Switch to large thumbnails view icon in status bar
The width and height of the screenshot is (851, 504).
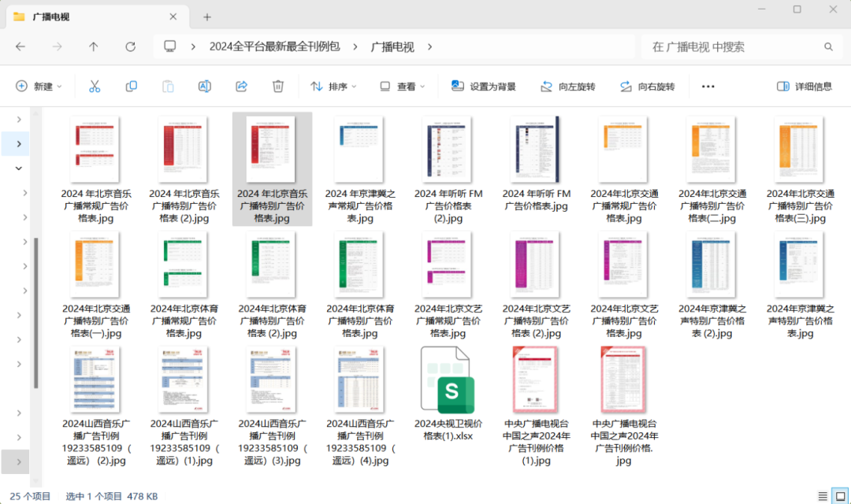point(840,496)
